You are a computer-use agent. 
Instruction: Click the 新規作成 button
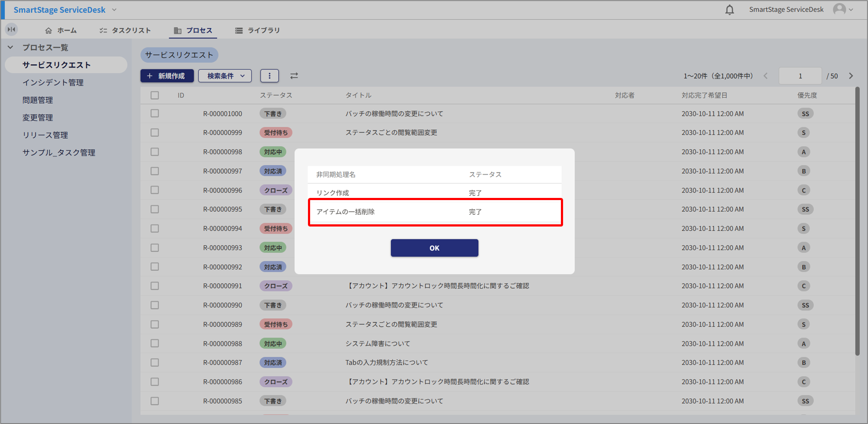pyautogui.click(x=167, y=76)
